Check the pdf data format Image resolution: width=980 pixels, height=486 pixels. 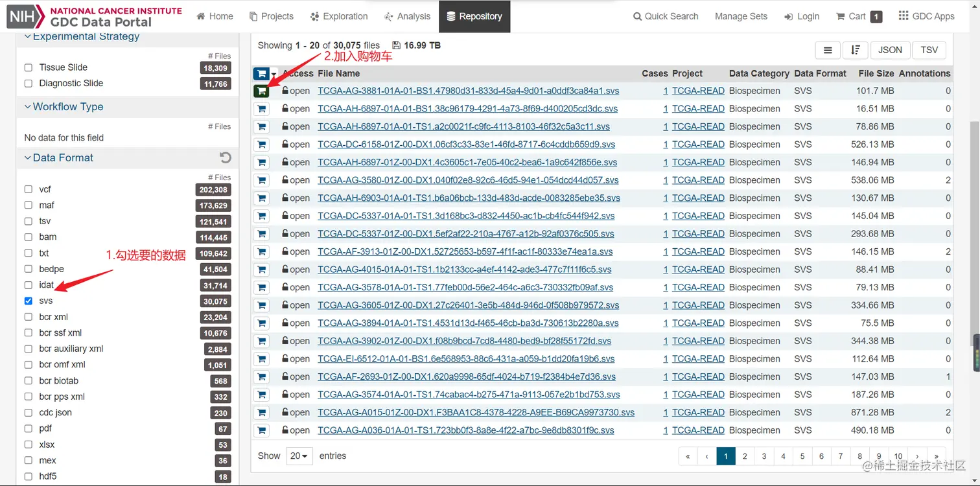click(29, 428)
